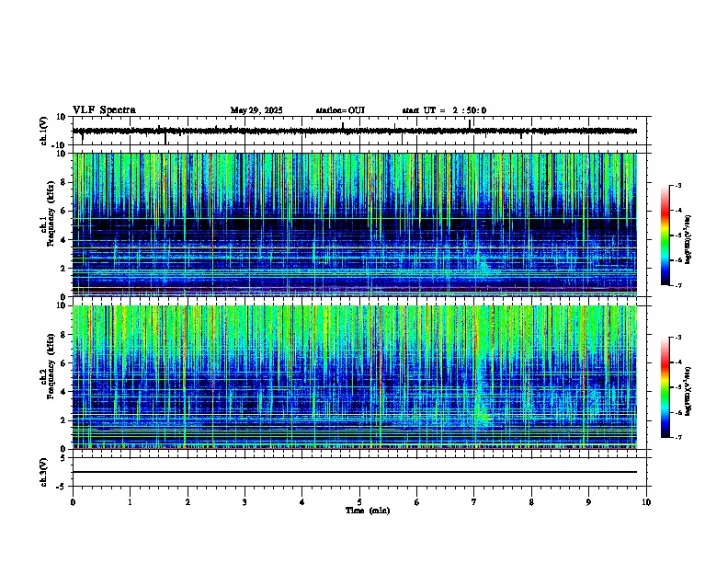Viewport: 728px width, 563px height.
Task: Click the ch.1 voltage waveform trace
Action: pos(355,131)
